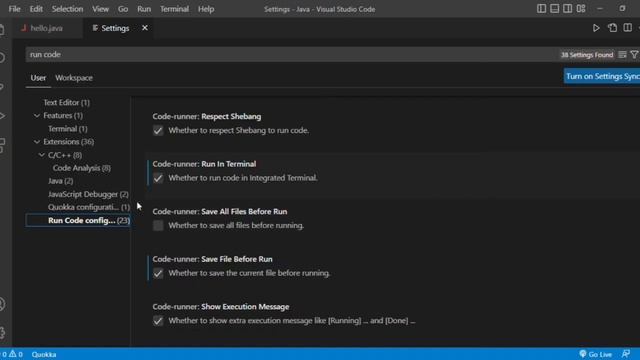Screen dimensions: 640x360
Task: Open Explorer icon in activity bar
Action: tap(2, 29)
